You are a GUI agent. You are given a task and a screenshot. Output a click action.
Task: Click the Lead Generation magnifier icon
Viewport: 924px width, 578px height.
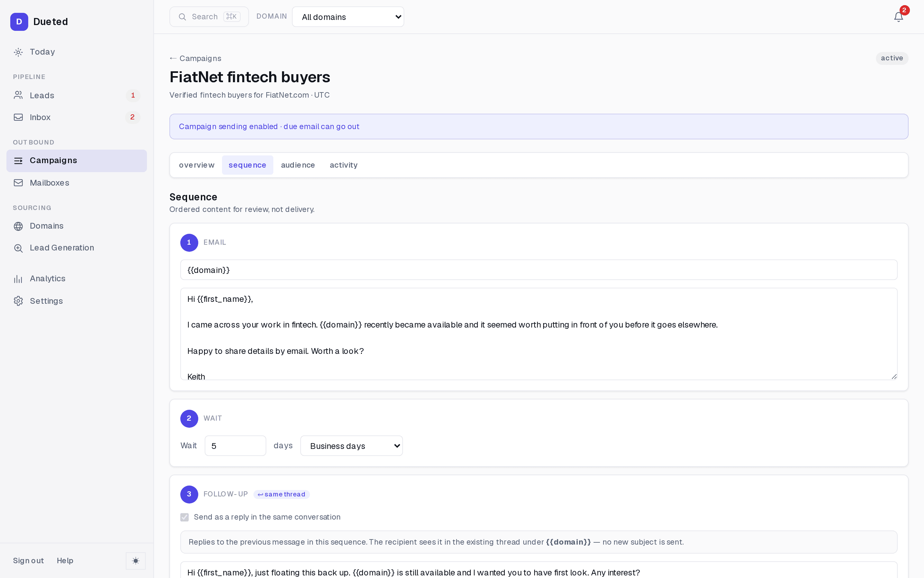pyautogui.click(x=18, y=248)
